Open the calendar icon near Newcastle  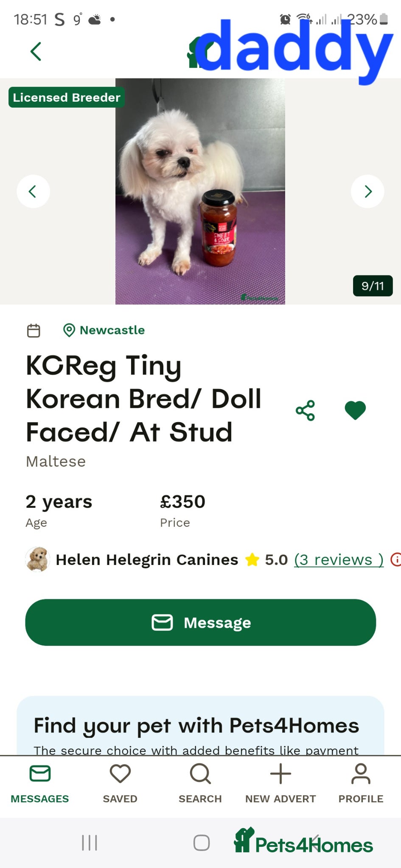click(34, 330)
